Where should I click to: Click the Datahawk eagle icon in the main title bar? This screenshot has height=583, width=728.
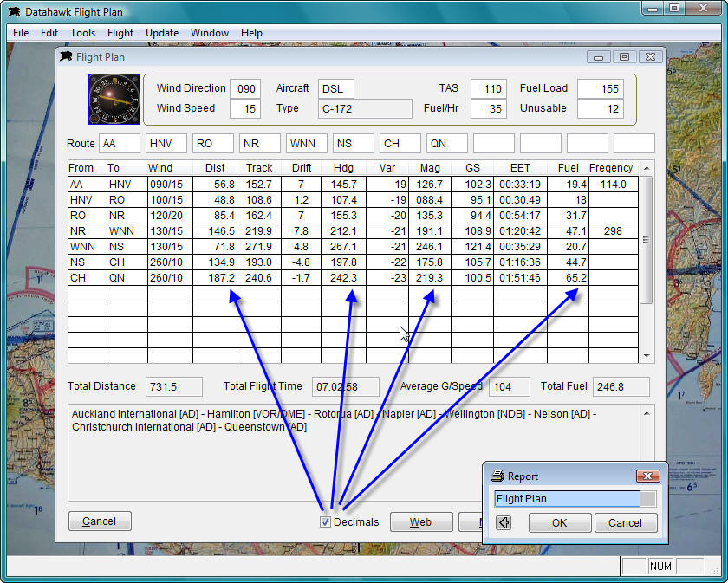tap(14, 12)
